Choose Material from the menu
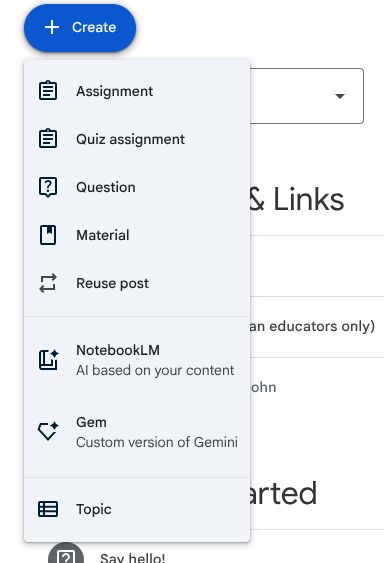This screenshot has height=563, width=384. pos(137,235)
